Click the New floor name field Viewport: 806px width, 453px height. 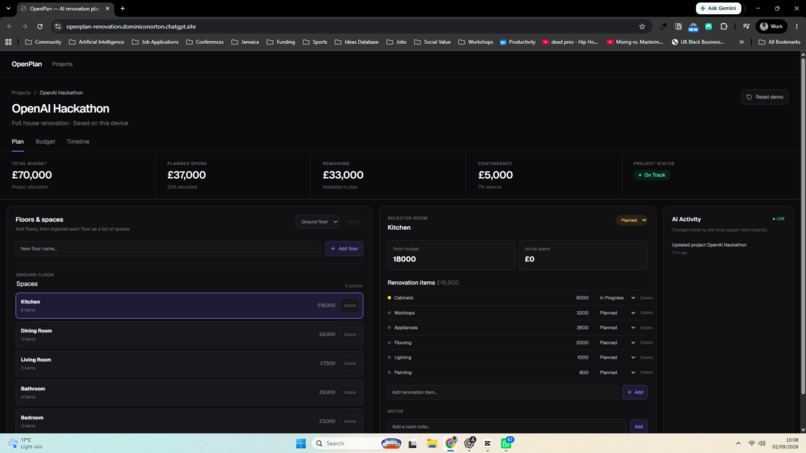(x=168, y=248)
